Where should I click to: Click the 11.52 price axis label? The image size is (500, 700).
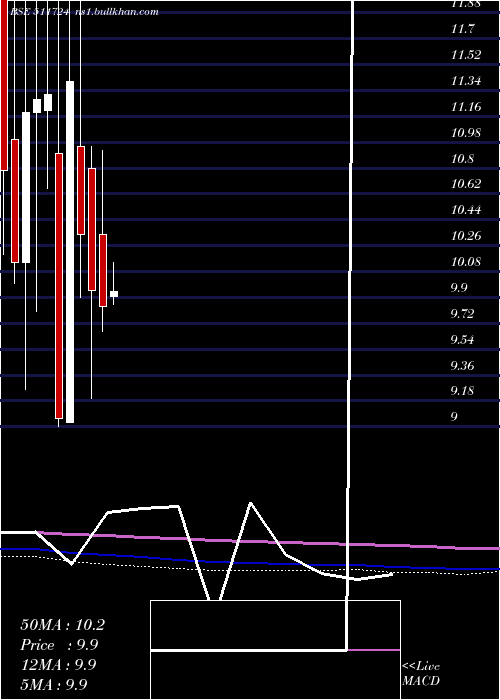pos(466,55)
